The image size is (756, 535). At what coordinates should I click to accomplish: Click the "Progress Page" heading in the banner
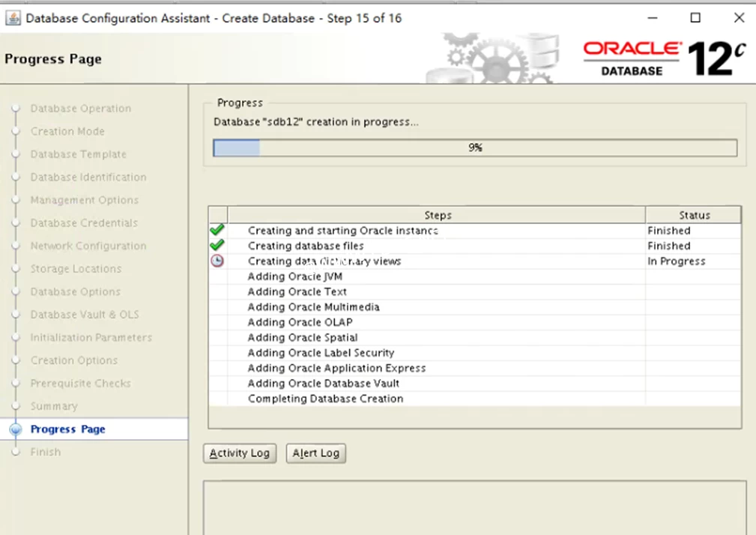[53, 58]
